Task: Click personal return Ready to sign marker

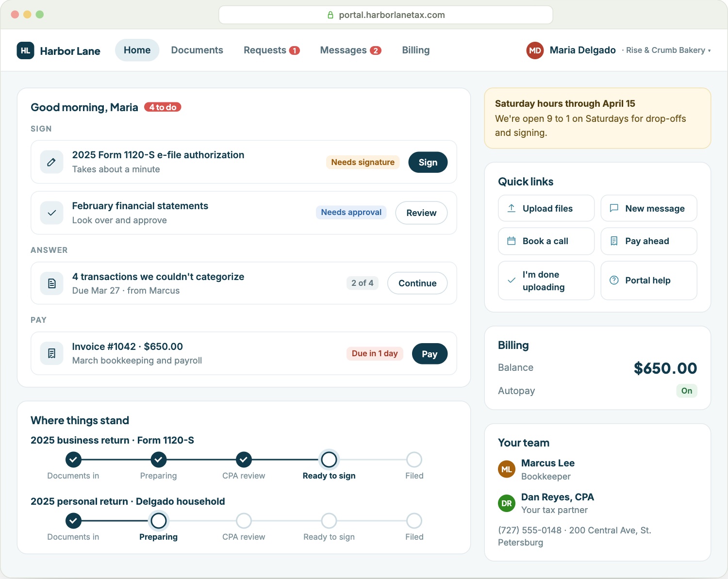Action: pyautogui.click(x=329, y=521)
